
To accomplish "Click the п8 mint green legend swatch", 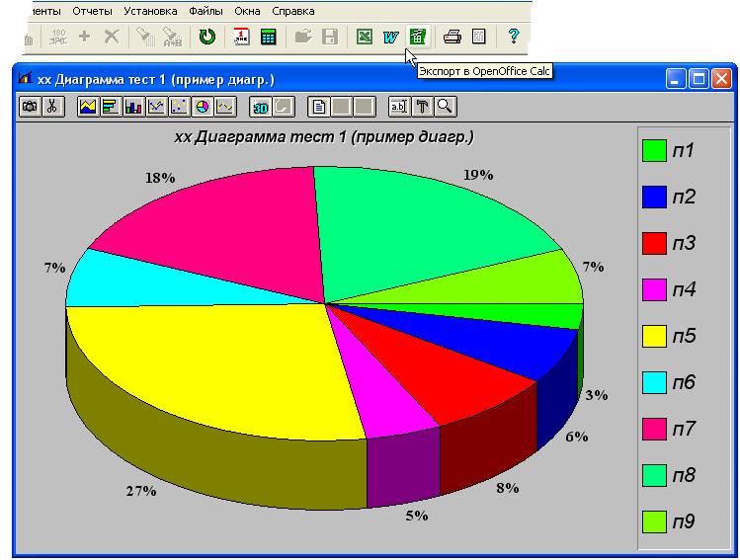I will pos(654,475).
